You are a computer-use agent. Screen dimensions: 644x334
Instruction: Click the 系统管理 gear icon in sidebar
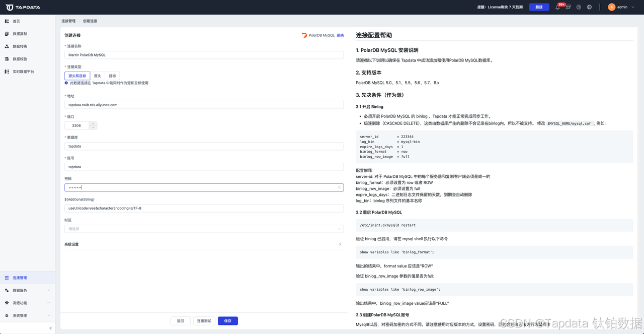tap(7, 315)
